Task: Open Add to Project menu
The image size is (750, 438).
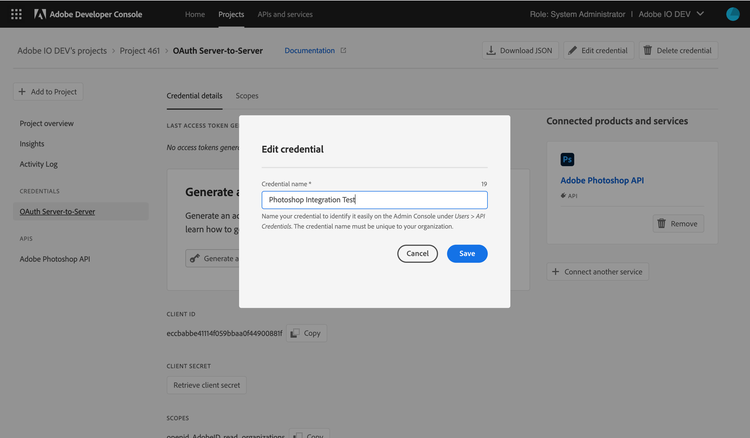Action: [x=48, y=92]
